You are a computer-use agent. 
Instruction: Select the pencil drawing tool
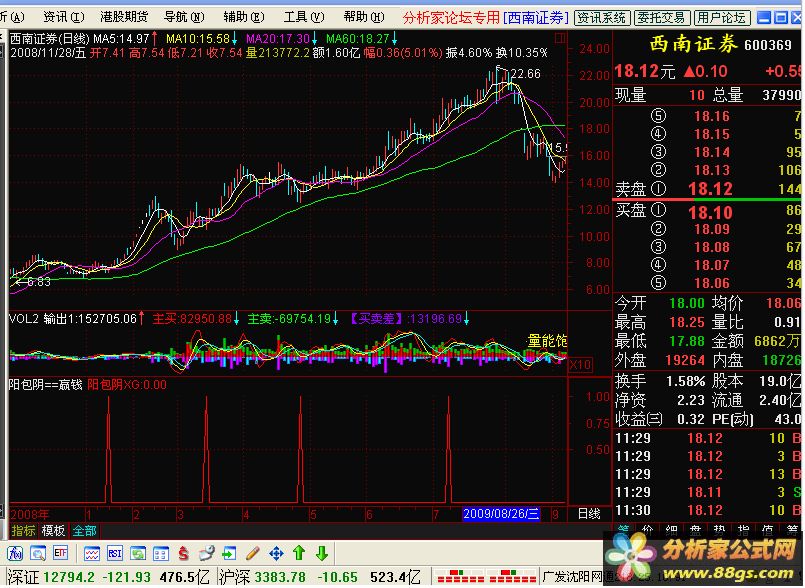253,554
